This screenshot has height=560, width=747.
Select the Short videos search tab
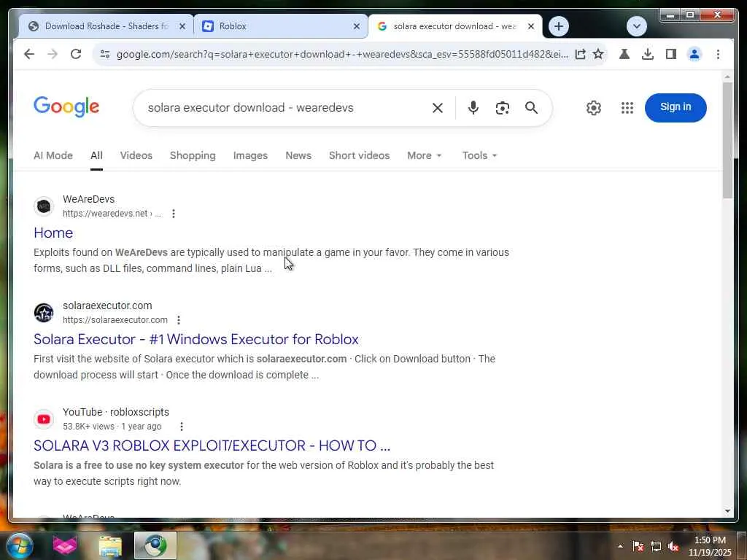(359, 156)
